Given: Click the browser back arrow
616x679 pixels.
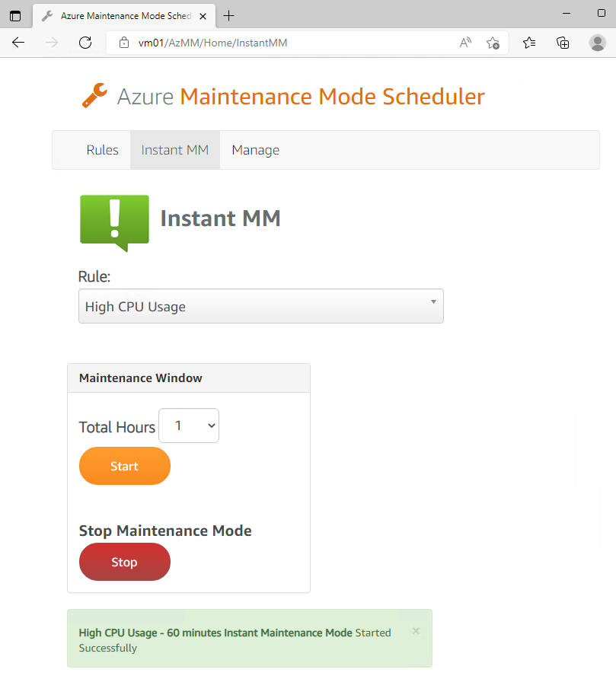Looking at the screenshot, I should (18, 43).
